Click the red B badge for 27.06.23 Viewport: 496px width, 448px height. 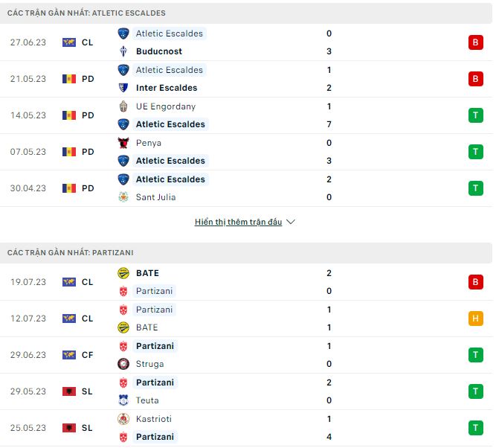click(x=475, y=42)
